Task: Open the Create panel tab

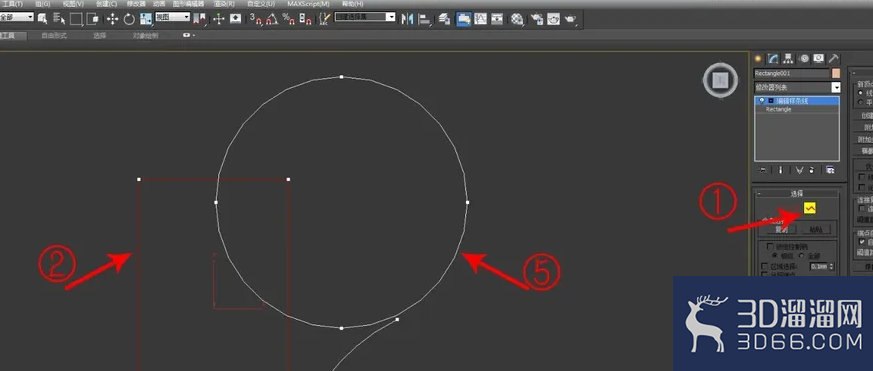Action: click(x=758, y=58)
